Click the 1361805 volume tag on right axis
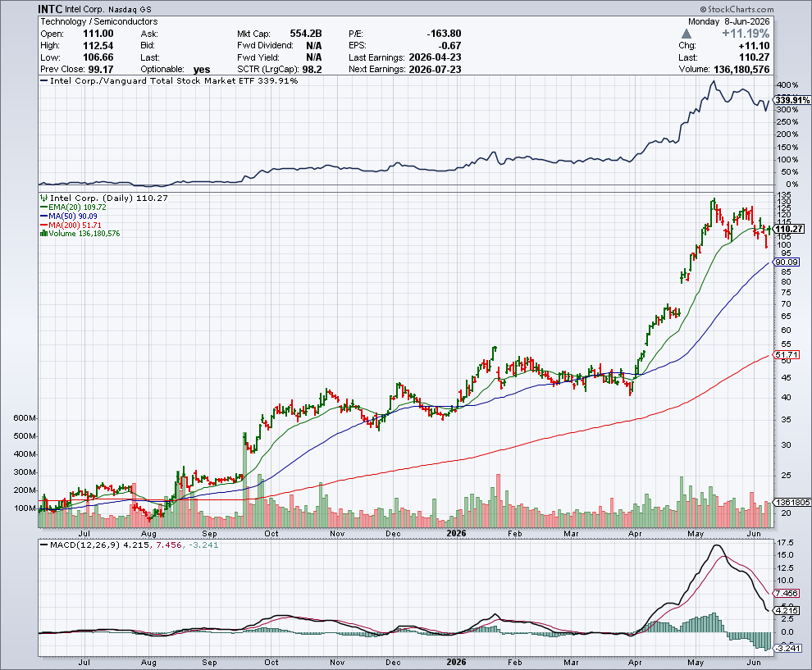 pos(792,502)
